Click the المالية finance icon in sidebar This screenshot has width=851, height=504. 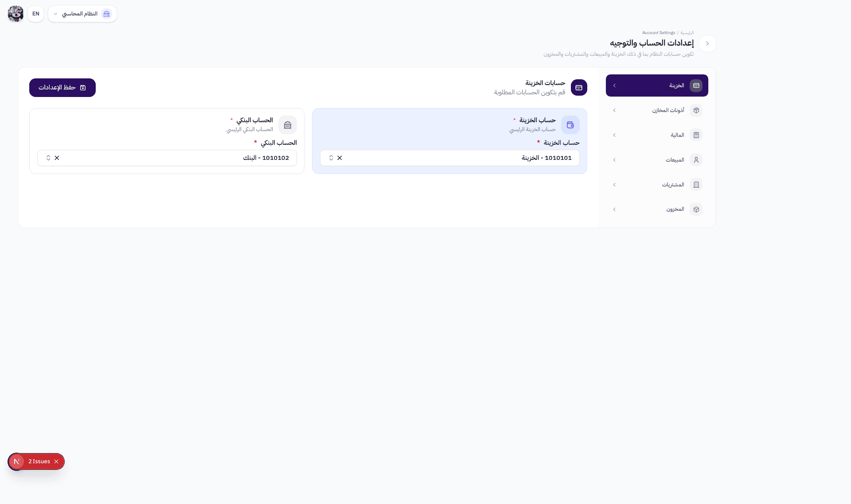(x=697, y=135)
